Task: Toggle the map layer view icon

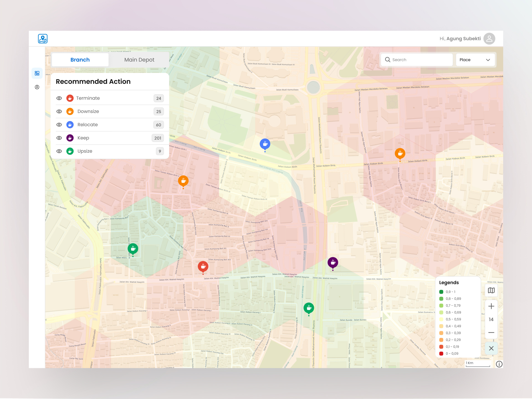Action: click(x=491, y=290)
